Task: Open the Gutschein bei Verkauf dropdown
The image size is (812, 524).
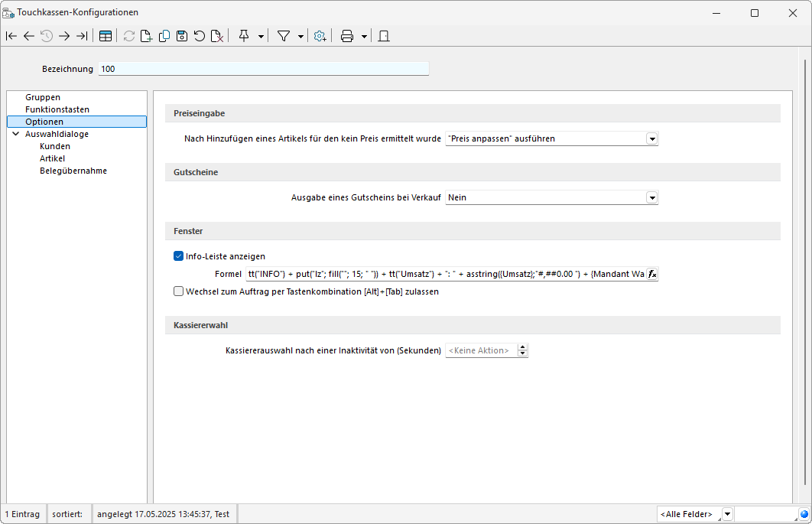Action: pyautogui.click(x=652, y=197)
